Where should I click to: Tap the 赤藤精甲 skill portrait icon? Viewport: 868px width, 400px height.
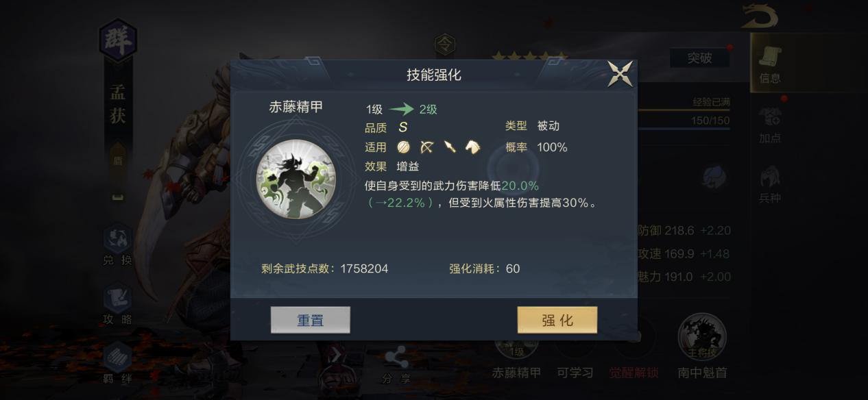click(x=296, y=179)
